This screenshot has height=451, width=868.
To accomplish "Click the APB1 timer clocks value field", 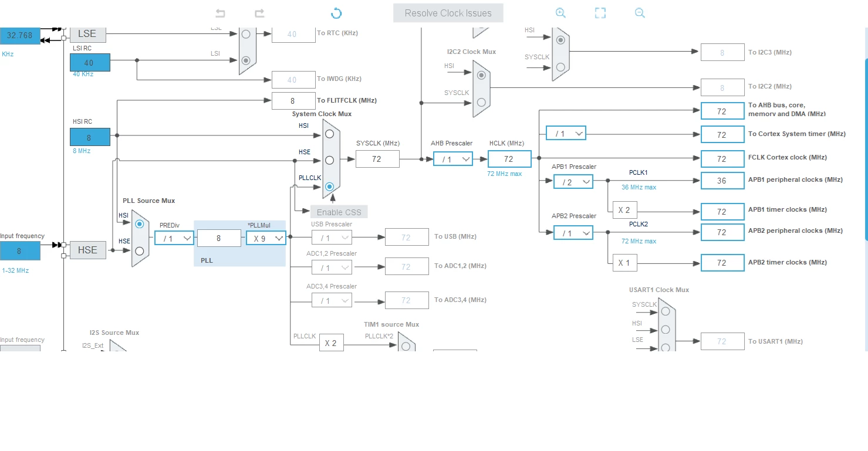I will (x=722, y=211).
